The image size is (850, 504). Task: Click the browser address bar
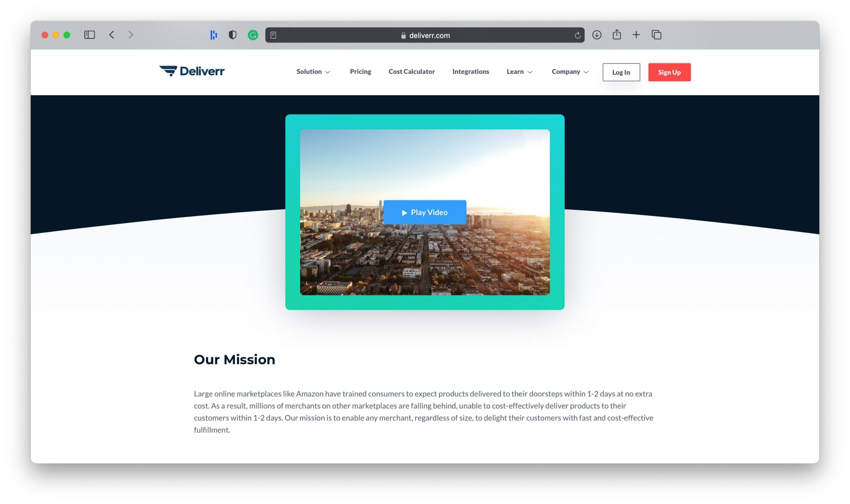pyautogui.click(x=426, y=35)
